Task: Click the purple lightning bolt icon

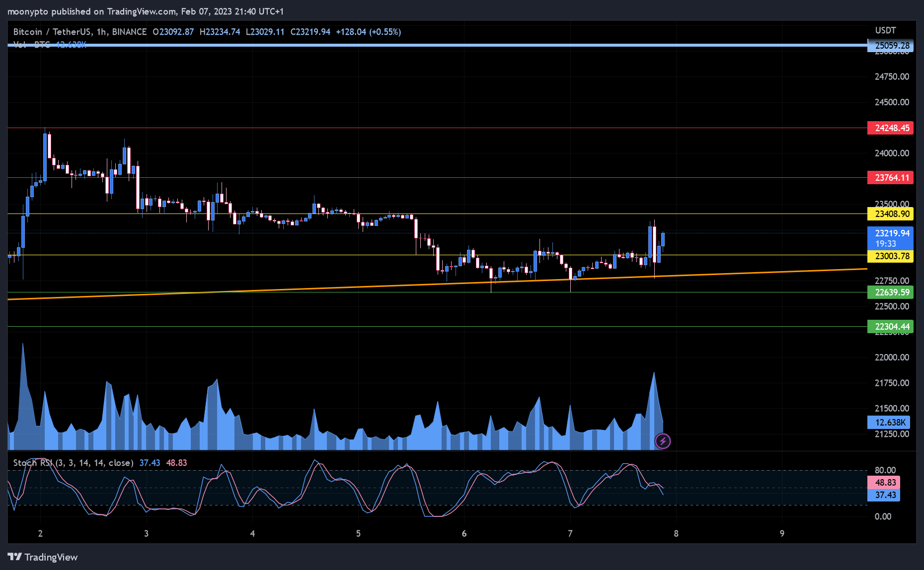Action: pos(663,441)
